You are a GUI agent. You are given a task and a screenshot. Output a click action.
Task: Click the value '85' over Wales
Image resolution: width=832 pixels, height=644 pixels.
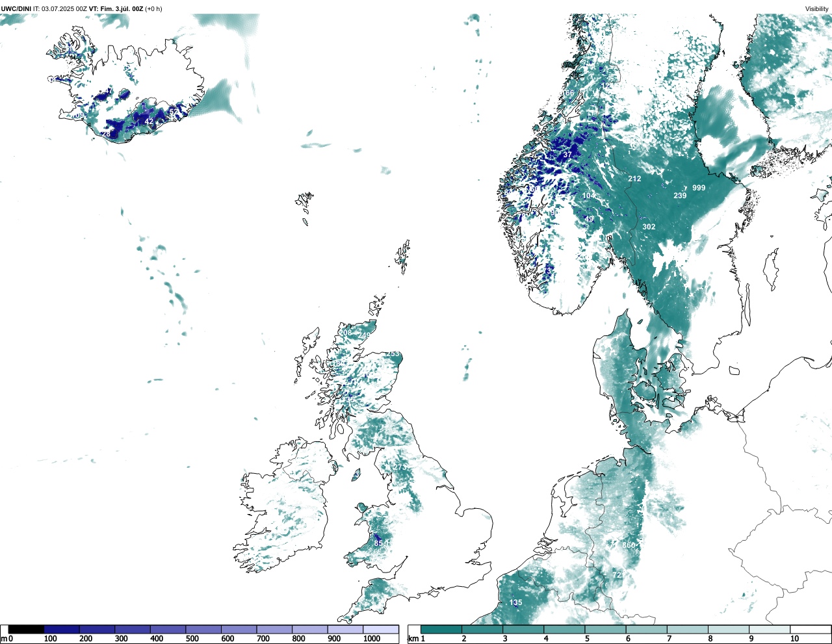click(x=378, y=543)
